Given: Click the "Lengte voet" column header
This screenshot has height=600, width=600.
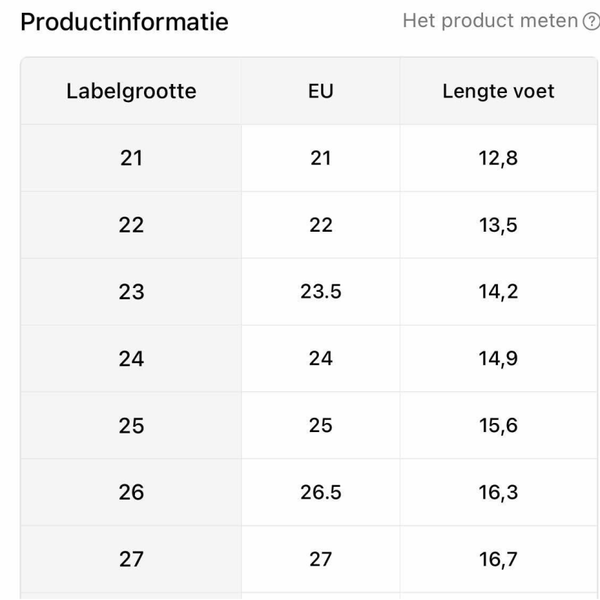Looking at the screenshot, I should [498, 91].
